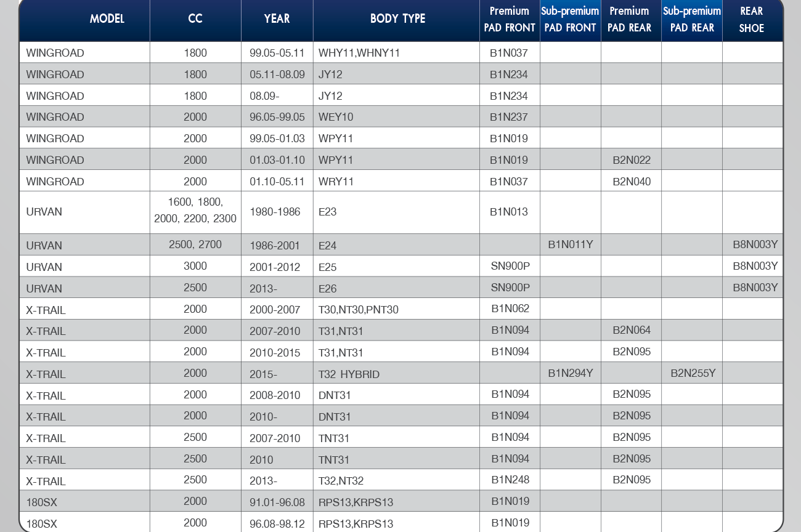The image size is (801, 532).
Task: Click B8N003Y in the URVAN E26 row
Action: [755, 288]
